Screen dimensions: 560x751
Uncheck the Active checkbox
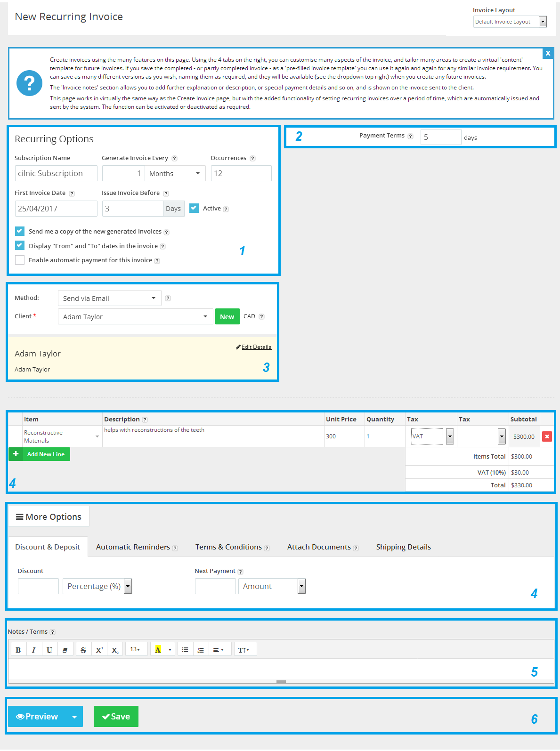pyautogui.click(x=194, y=208)
